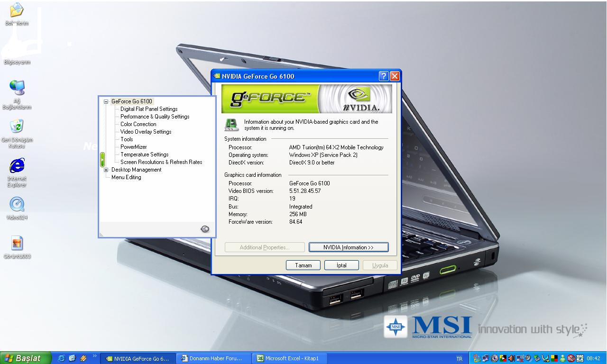The height and width of the screenshot is (364, 607).
Task: Click the DirectX 9.0 or better text
Action: click(x=312, y=163)
